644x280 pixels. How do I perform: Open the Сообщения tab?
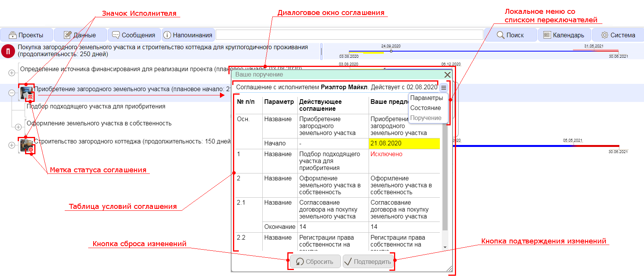[134, 35]
